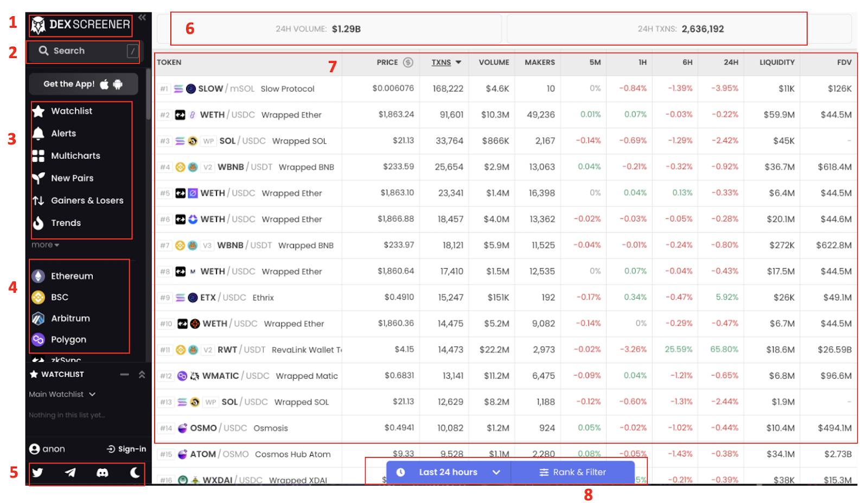Open New Pairs in the sidebar
This screenshot has height=503, width=868.
point(63,178)
